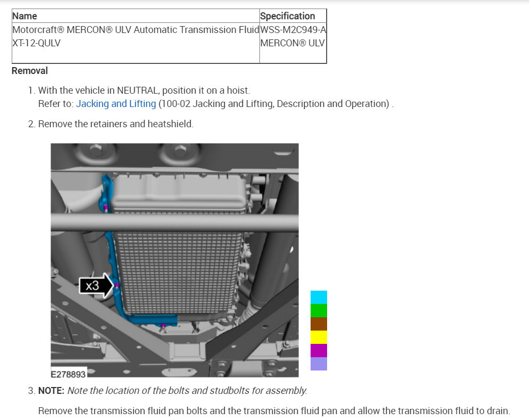Open the Jacking and Lifting link
529x420 pixels.
116,104
